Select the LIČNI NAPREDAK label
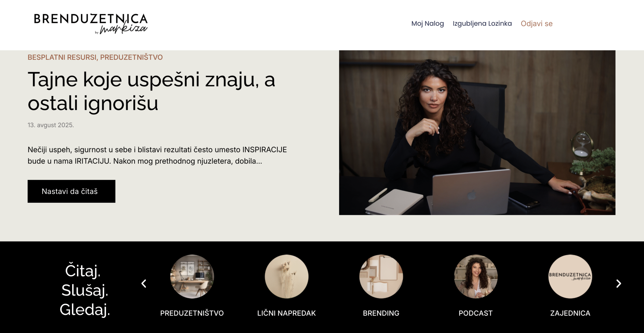The width and height of the screenshot is (644, 333). coord(287,313)
